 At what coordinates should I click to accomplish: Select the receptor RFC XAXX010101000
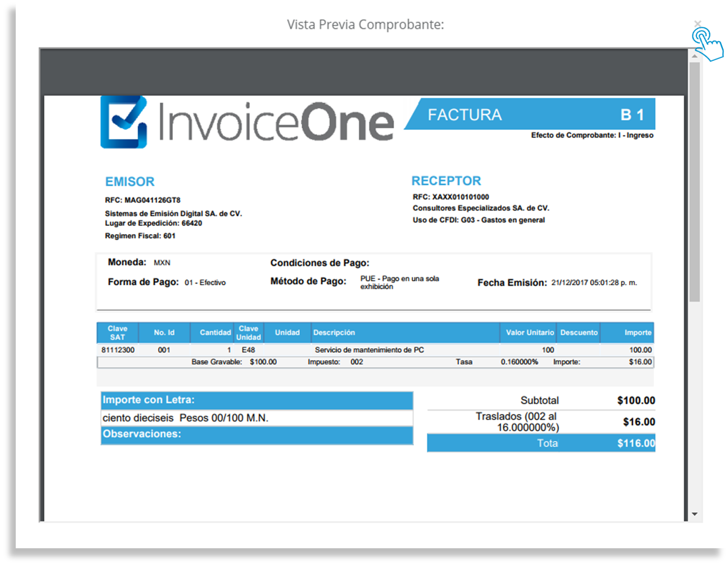[x=461, y=197]
